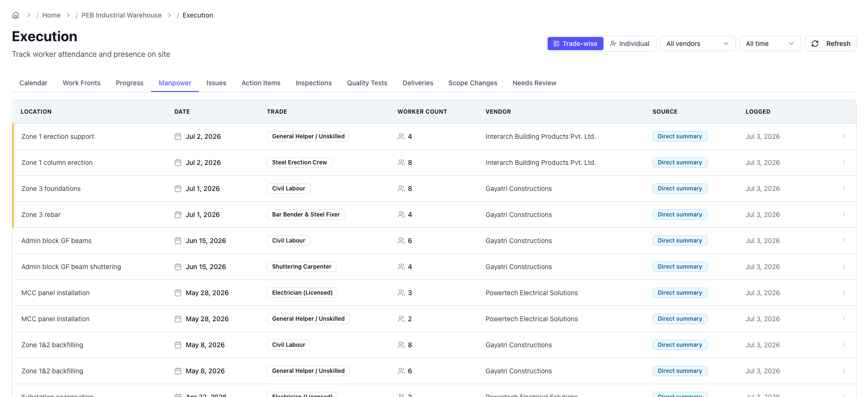Screen dimensions: 868x397
Task: Open the Issues tab
Action: click(216, 83)
